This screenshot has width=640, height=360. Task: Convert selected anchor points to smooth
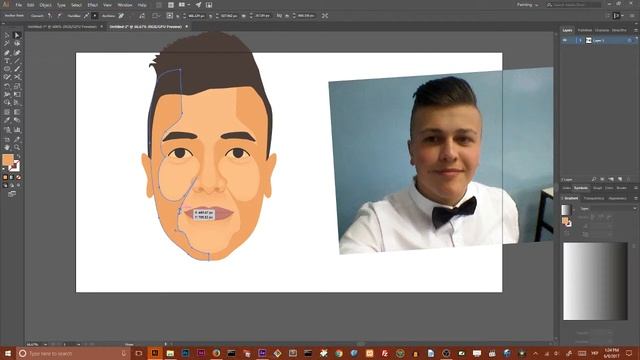click(x=59, y=16)
